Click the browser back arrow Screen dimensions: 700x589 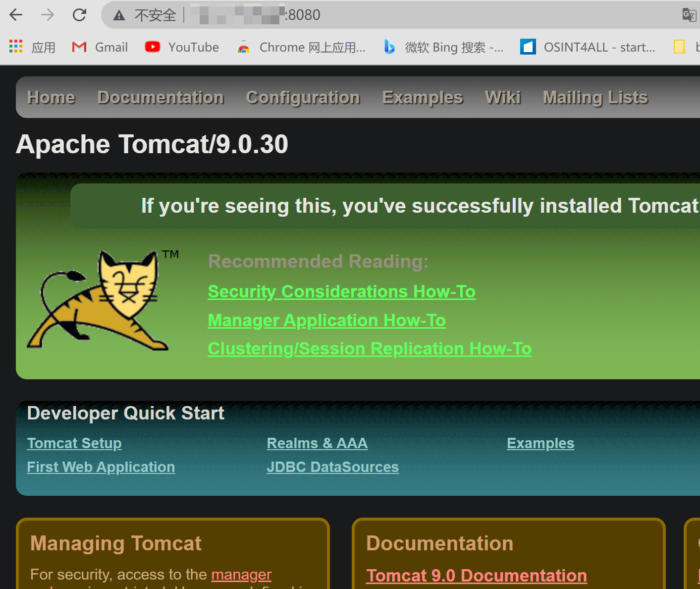(x=16, y=15)
